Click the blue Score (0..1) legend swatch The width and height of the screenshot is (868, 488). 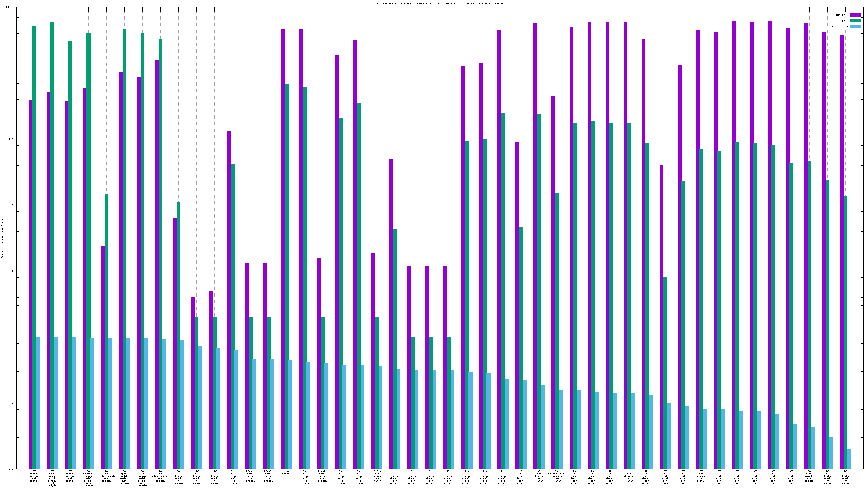click(855, 27)
